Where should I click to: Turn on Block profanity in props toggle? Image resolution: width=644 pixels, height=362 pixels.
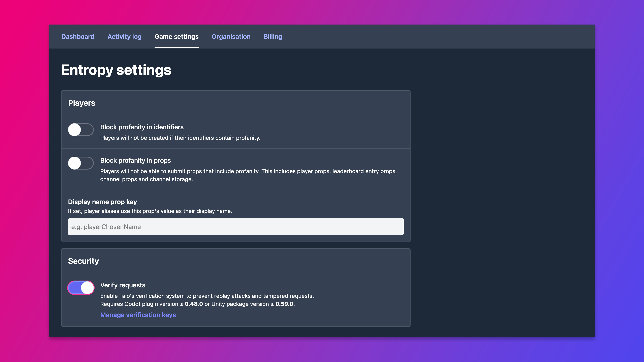click(81, 163)
